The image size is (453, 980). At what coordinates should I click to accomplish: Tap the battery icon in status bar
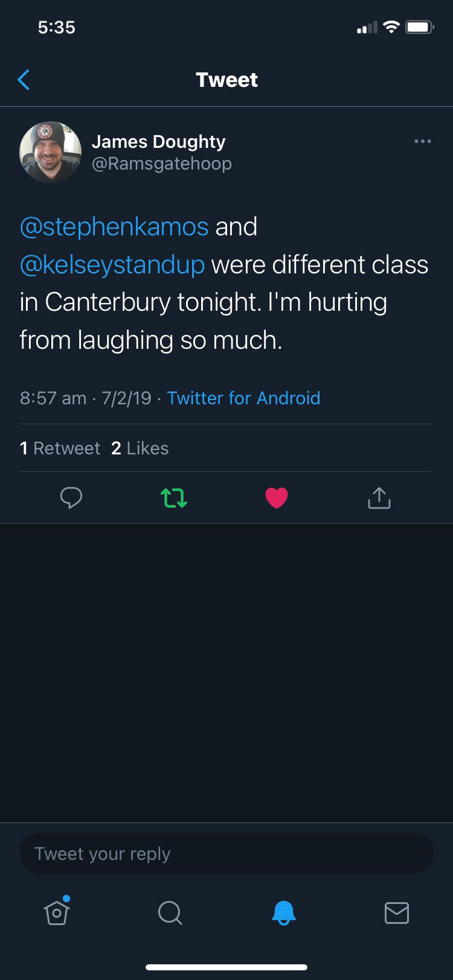point(419,27)
